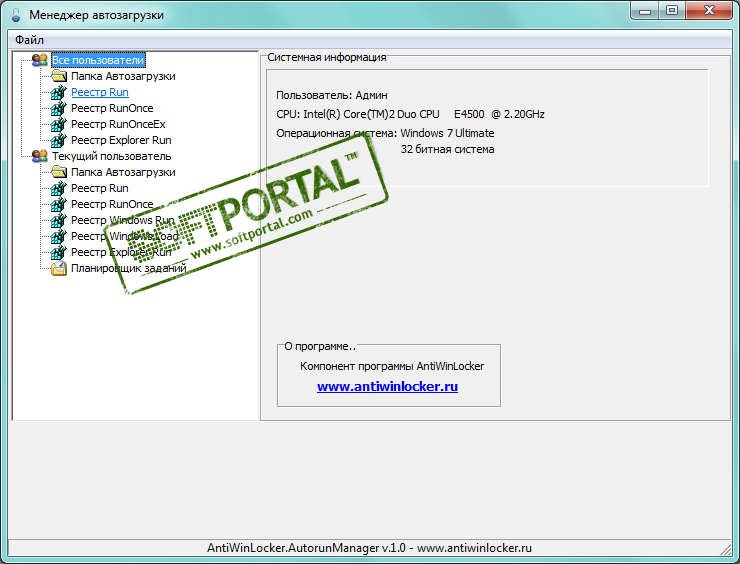The width and height of the screenshot is (740, 564).
Task: Click registry icon of Реестр Explorer Run under Текущий пользователь
Action: 59,252
